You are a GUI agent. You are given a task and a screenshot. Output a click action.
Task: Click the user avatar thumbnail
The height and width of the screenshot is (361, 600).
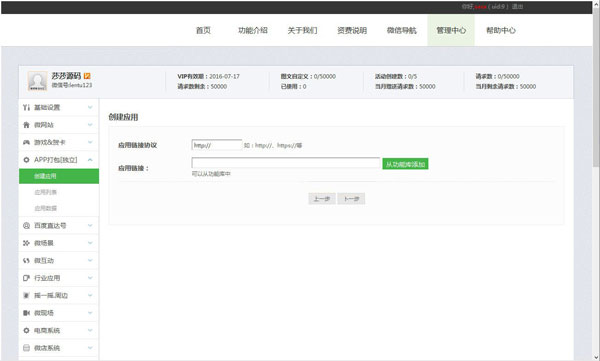tap(37, 81)
